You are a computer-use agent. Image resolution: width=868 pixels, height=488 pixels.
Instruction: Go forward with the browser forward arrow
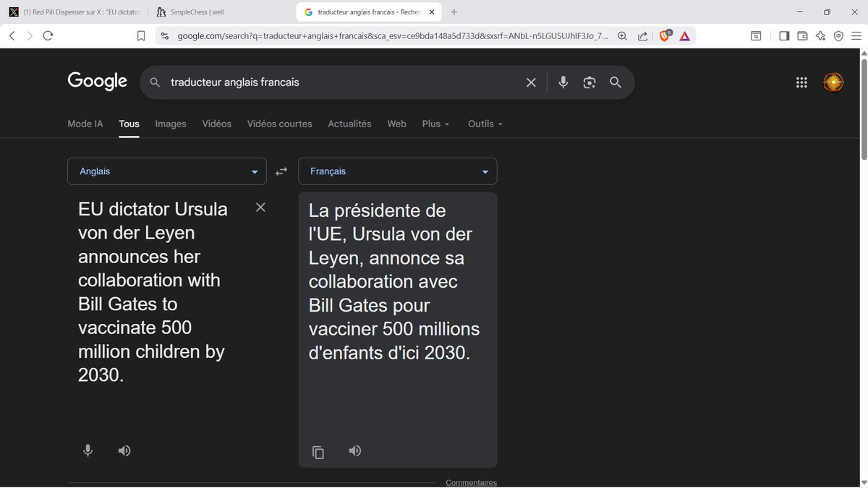[x=30, y=35]
